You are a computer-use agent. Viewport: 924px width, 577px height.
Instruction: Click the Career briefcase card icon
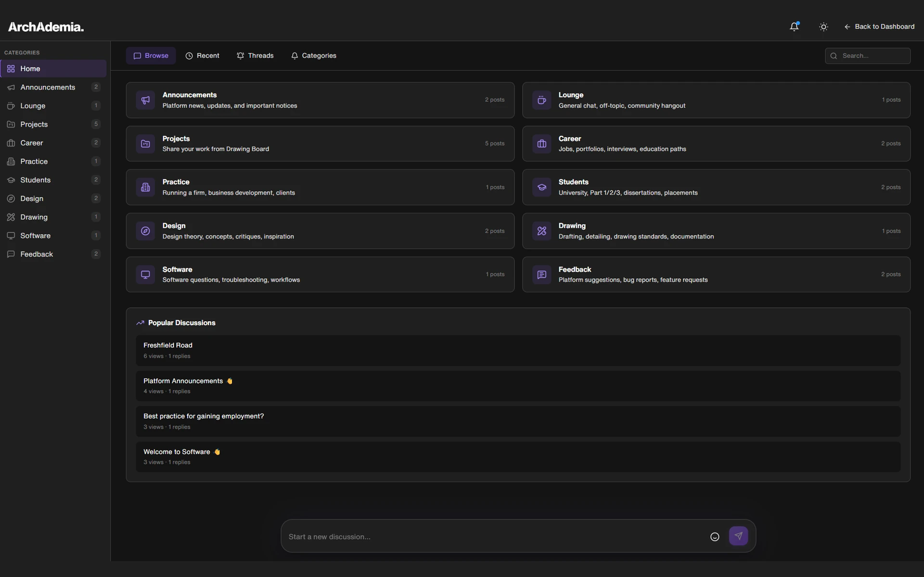541,144
